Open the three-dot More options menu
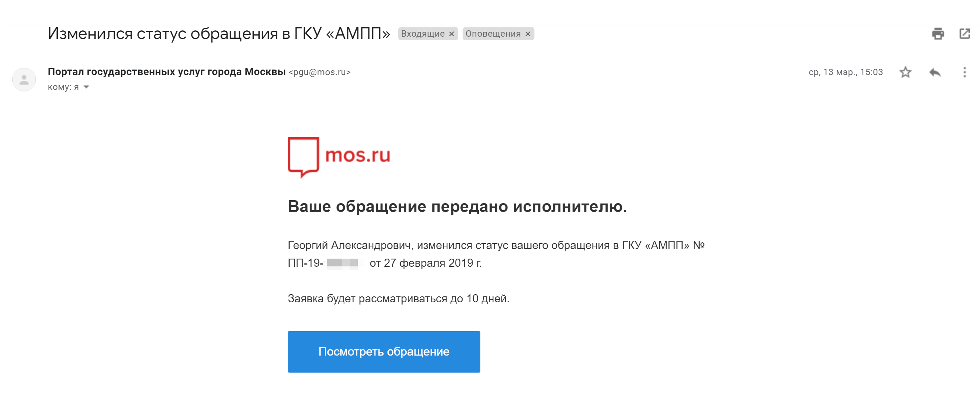The width and height of the screenshot is (980, 407). (964, 72)
